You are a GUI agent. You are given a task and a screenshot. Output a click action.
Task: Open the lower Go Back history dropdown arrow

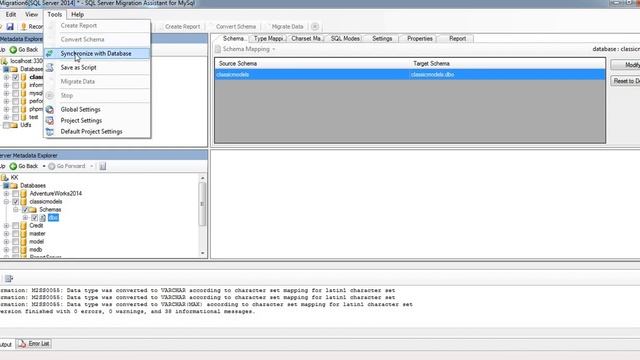coord(44,166)
